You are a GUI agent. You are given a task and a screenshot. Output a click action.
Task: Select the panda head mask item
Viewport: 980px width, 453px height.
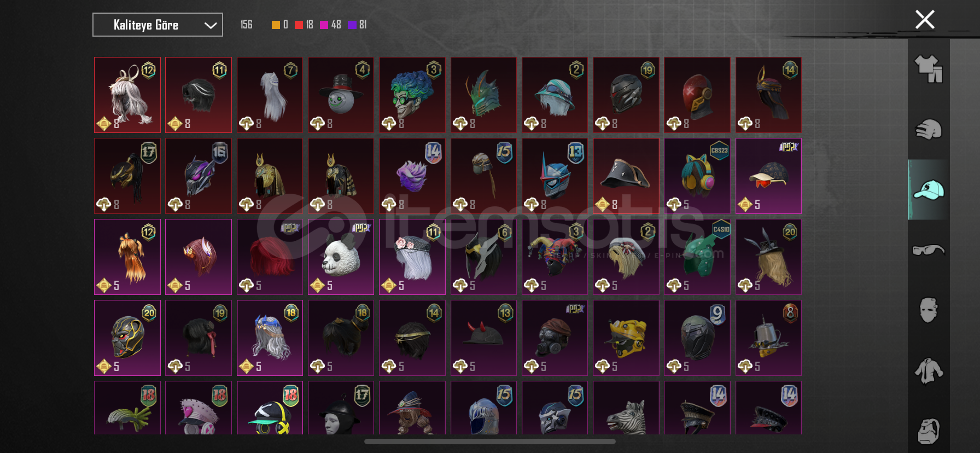click(x=341, y=257)
